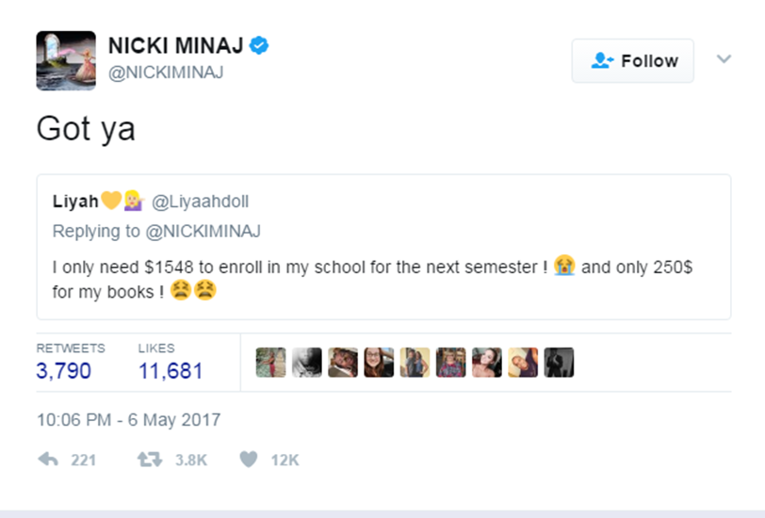
Task: View the 3,790 retweets list
Action: tap(64, 371)
